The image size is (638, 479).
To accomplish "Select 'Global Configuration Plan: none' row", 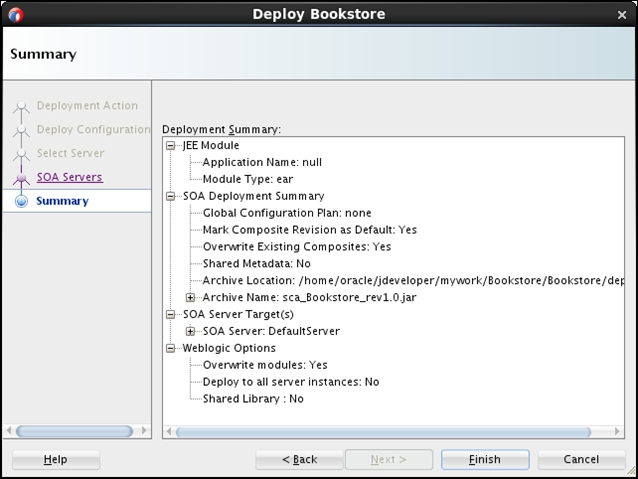I will click(x=287, y=213).
